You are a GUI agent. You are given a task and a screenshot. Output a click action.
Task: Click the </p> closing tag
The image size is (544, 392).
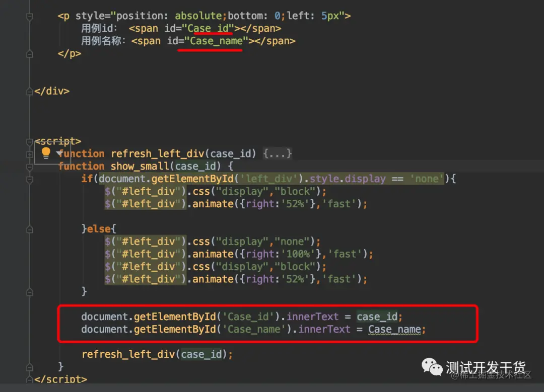70,54
